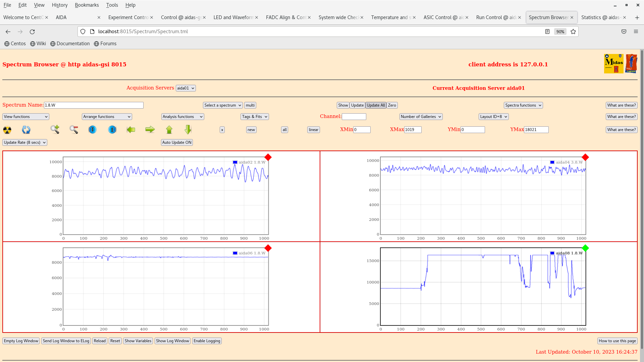Click the green left arrow icon

(x=131, y=130)
